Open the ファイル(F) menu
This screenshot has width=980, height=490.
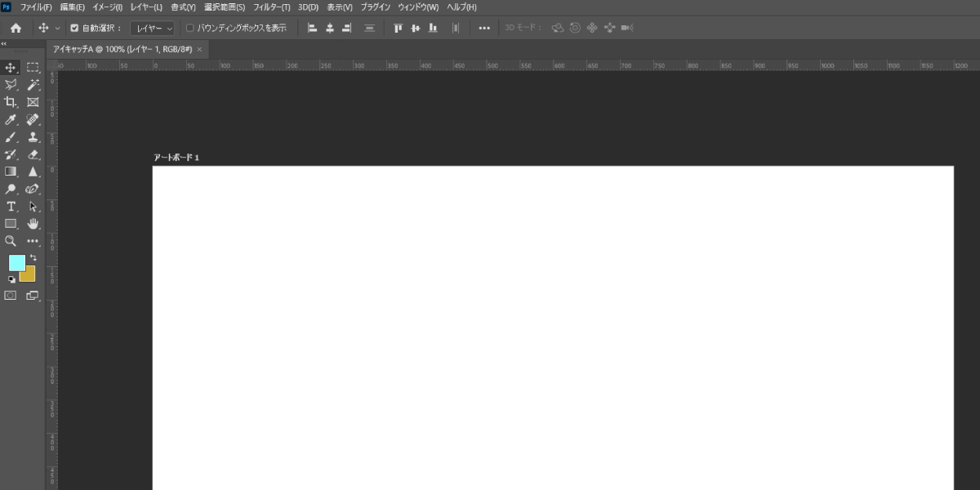(x=36, y=7)
